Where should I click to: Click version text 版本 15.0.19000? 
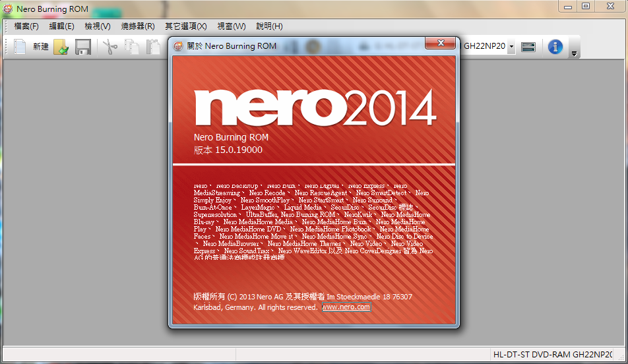[x=228, y=150]
